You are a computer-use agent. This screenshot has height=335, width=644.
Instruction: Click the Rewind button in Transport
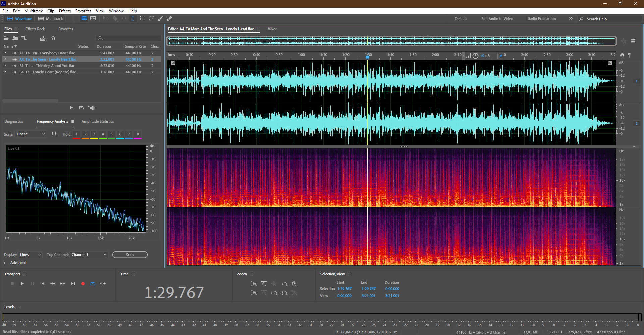pyautogui.click(x=53, y=284)
